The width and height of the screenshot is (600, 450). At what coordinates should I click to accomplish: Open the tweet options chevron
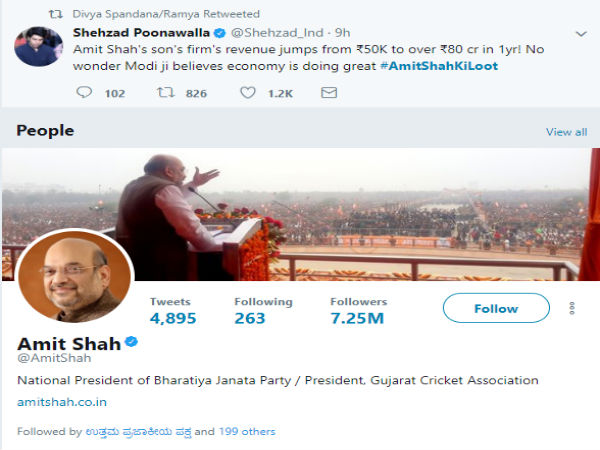[581, 34]
